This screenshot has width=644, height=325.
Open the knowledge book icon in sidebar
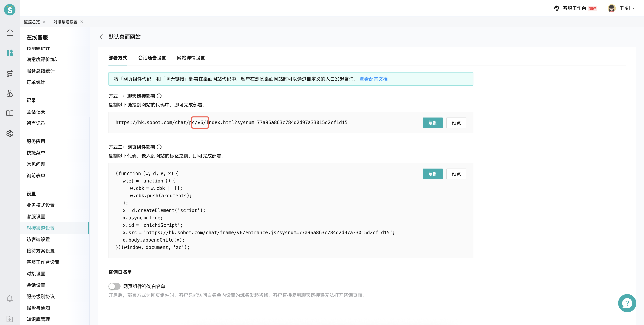coord(10,113)
